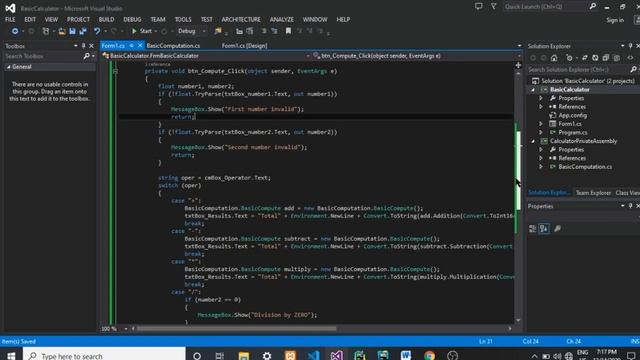Toggle a bookmark with the toolbar bookmark icon
The height and width of the screenshot is (360, 640).
click(x=288, y=31)
